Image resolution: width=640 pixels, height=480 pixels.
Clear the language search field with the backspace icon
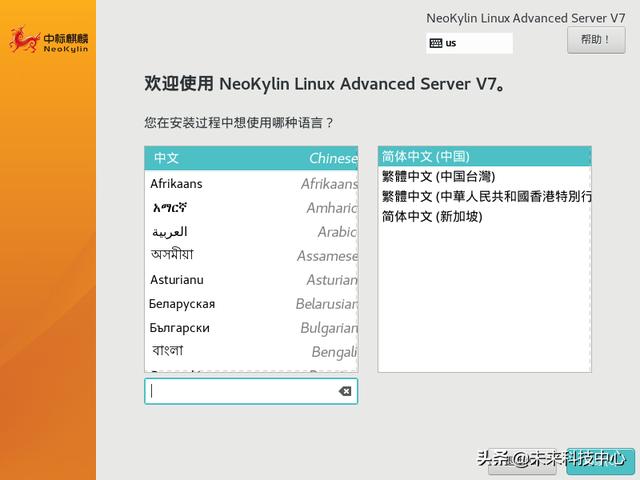tap(345, 391)
